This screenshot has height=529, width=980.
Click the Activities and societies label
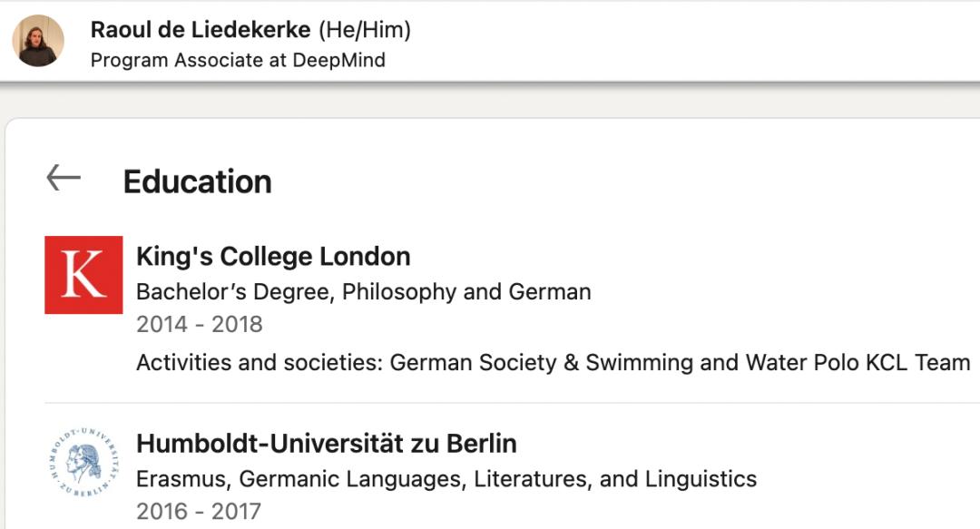tap(260, 363)
